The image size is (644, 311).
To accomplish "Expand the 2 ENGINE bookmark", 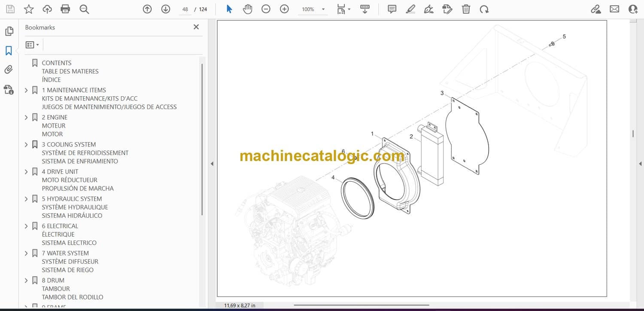I will (26, 117).
